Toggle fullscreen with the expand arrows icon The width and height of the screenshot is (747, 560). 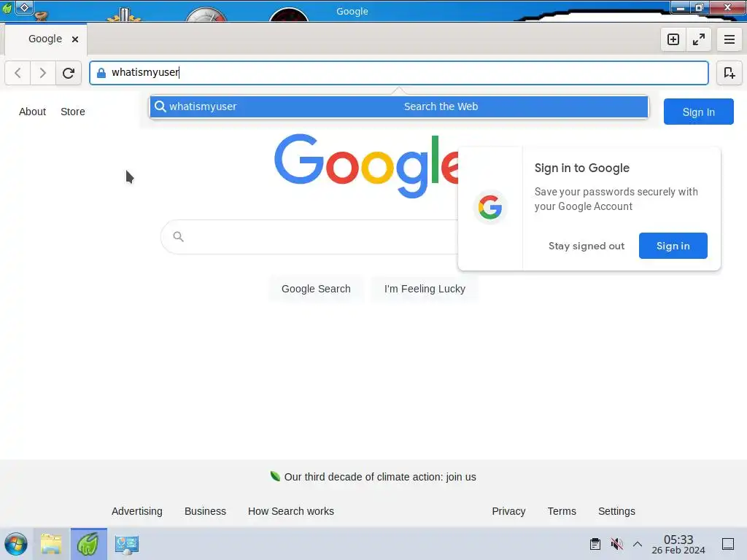[699, 39]
